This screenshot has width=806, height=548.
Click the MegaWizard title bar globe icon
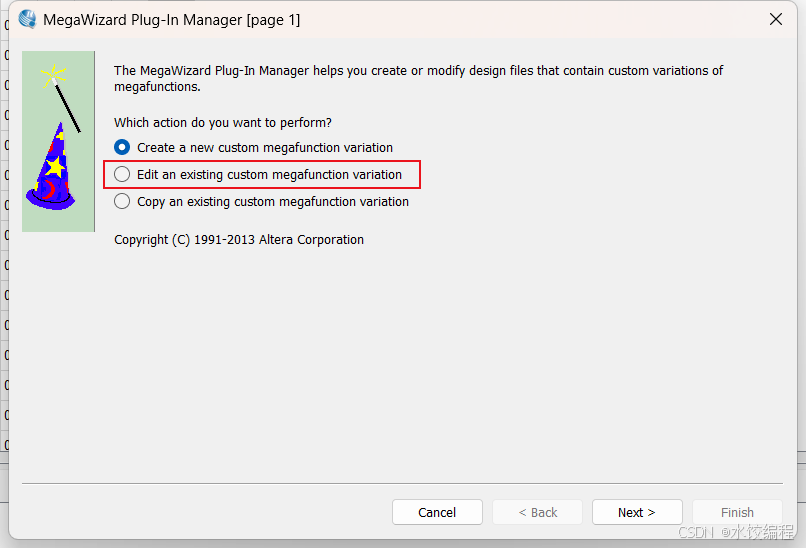(27, 20)
